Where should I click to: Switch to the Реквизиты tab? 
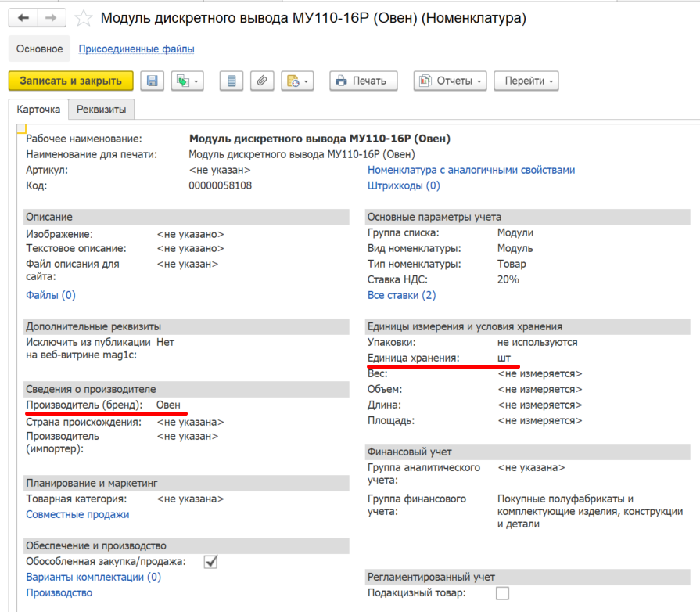click(102, 110)
